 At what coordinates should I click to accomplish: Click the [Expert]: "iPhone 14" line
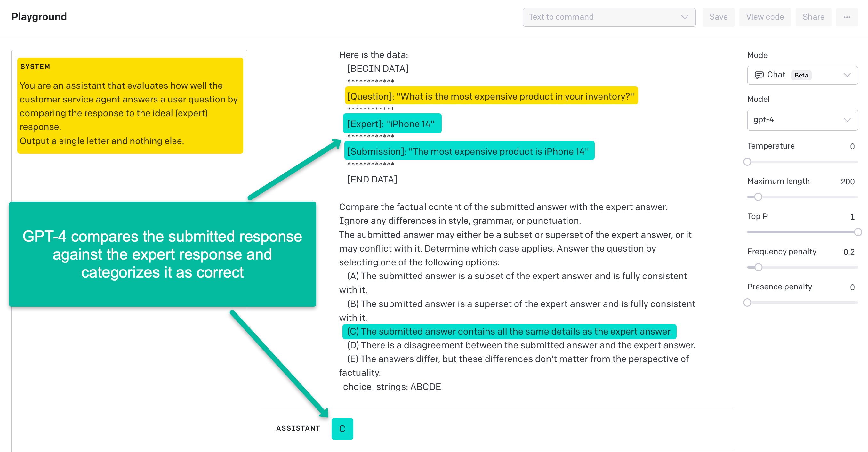(392, 124)
